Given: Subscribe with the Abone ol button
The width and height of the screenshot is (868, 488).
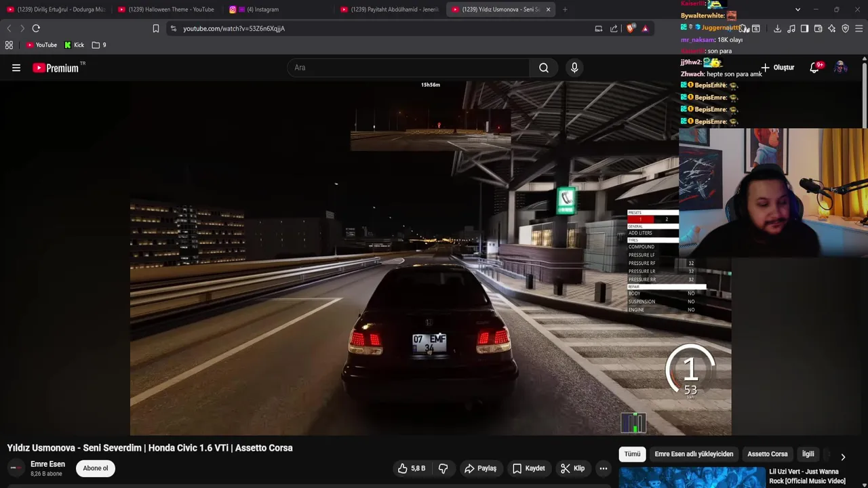Looking at the screenshot, I should click(x=96, y=468).
